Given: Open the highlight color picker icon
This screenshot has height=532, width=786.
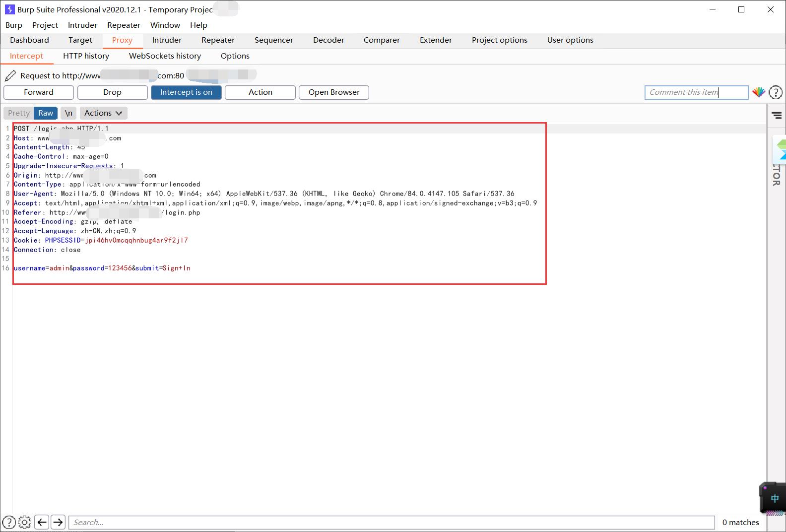Looking at the screenshot, I should click(x=758, y=92).
